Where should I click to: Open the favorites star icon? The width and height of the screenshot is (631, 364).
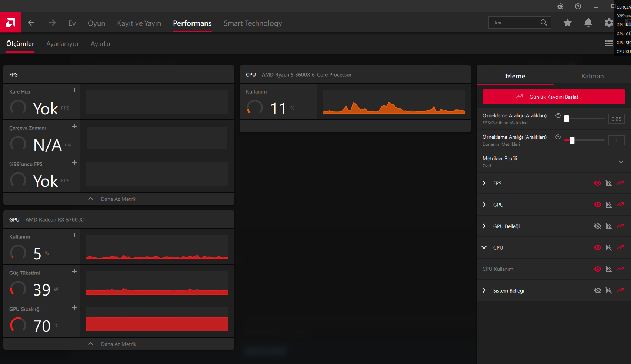(x=567, y=23)
